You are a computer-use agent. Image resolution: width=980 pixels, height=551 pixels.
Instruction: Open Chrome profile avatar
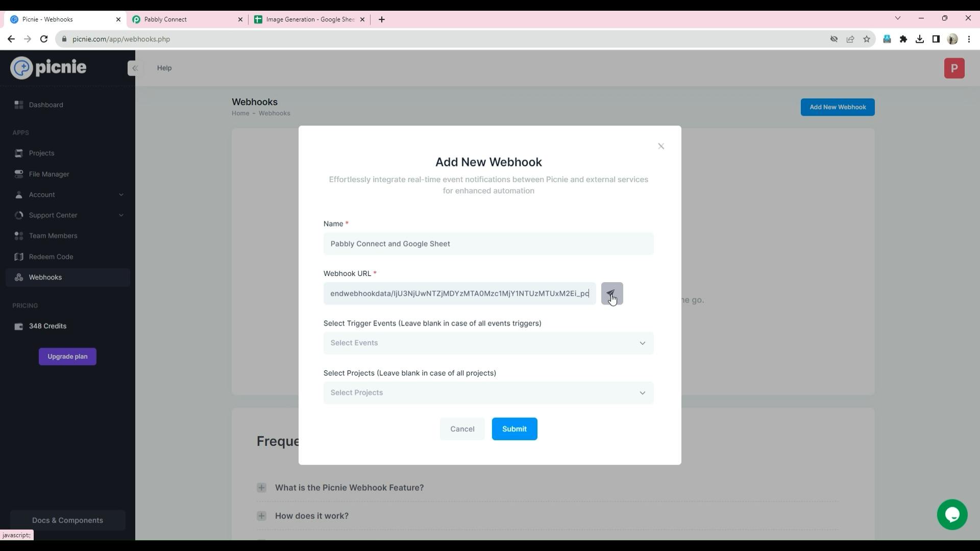tap(952, 39)
